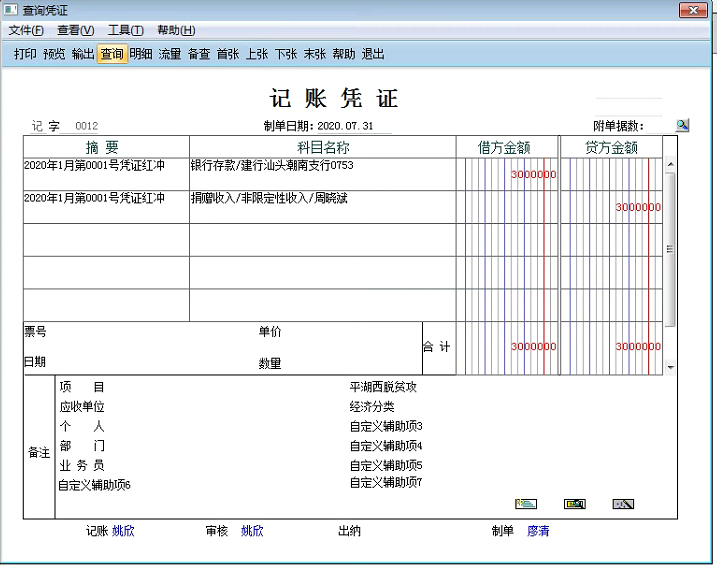Image resolution: width=717 pixels, height=567 pixels.
Task: Click the 合计 debit total amount
Action: tap(533, 346)
